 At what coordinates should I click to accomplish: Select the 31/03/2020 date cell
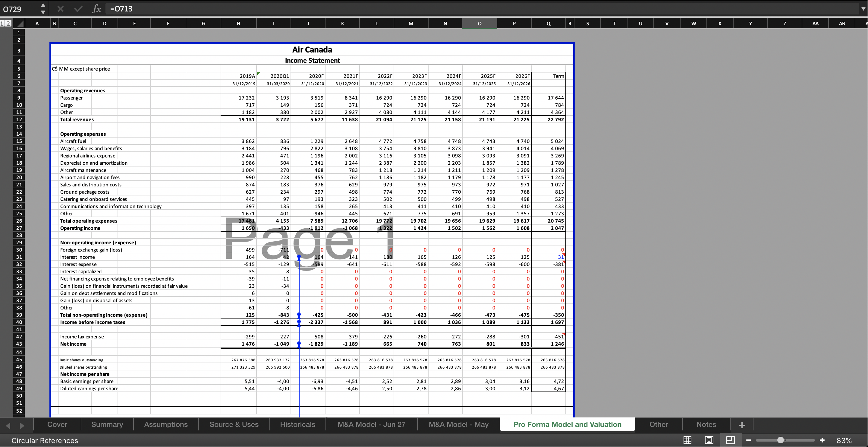point(273,83)
